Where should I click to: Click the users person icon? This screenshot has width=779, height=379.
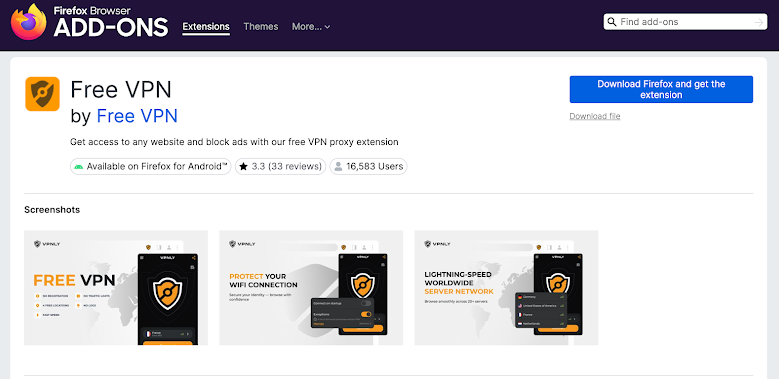[338, 166]
